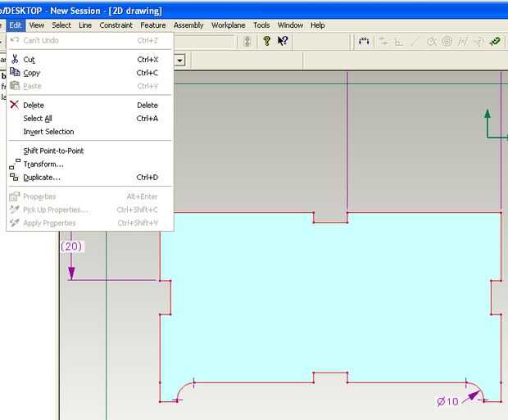Choose Shift Point-to-Point
508x420 pixels.
[90, 151]
